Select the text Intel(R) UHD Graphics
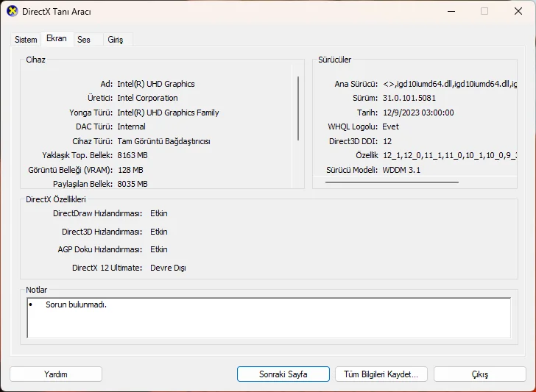This screenshot has width=536, height=392. (x=156, y=84)
